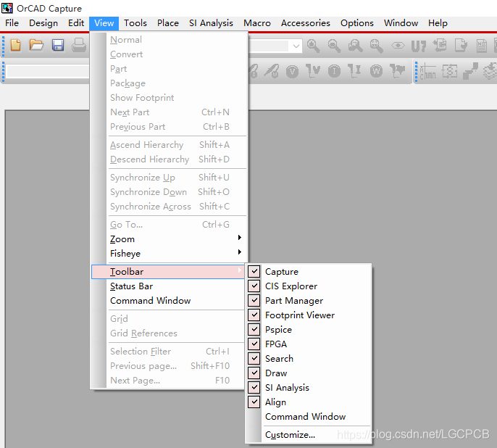Viewport: 497px width, 448px height.
Task: Open the Window menu
Action: pyautogui.click(x=401, y=23)
